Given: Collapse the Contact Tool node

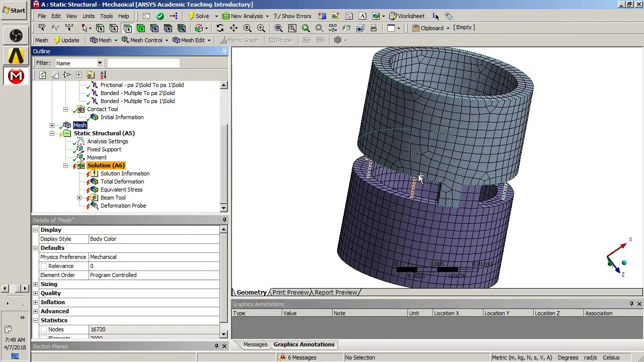Looking at the screenshot, I should pyautogui.click(x=65, y=109).
